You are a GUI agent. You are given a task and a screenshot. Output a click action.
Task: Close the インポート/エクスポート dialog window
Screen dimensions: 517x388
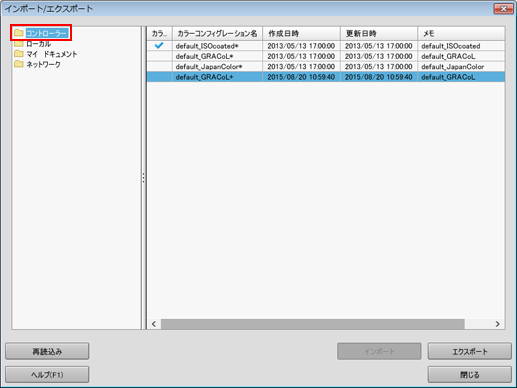coord(503,9)
